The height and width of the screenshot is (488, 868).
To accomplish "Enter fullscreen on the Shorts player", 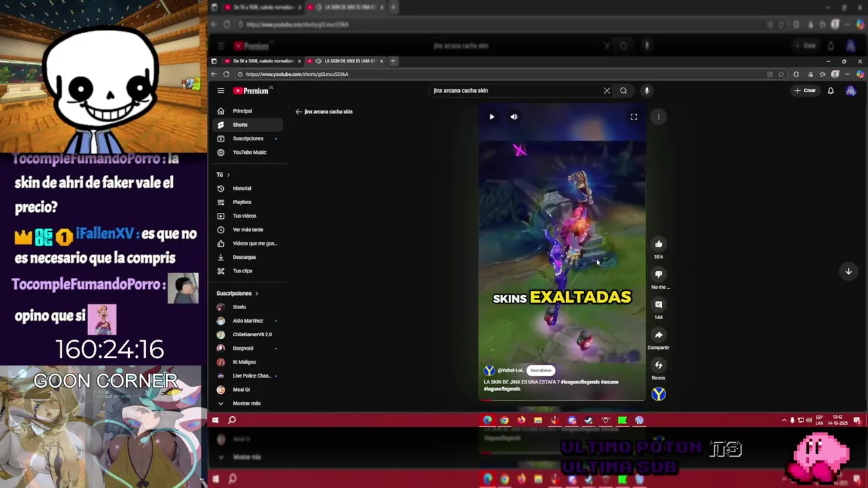I will [x=634, y=117].
